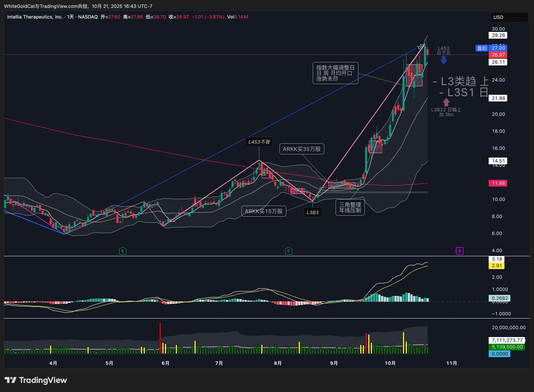Click the blue 27.00 after-hours price label
This screenshot has width=534, height=392.
point(498,48)
